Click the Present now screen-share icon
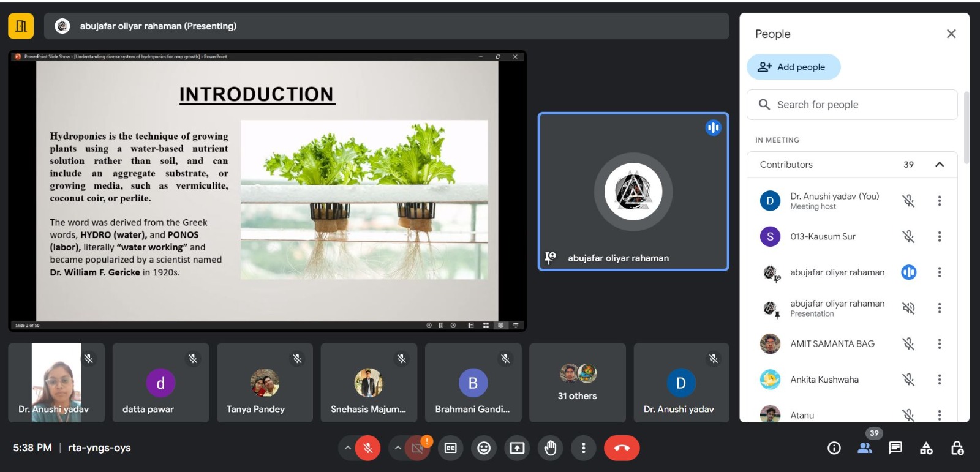Image resolution: width=980 pixels, height=472 pixels. (x=517, y=448)
